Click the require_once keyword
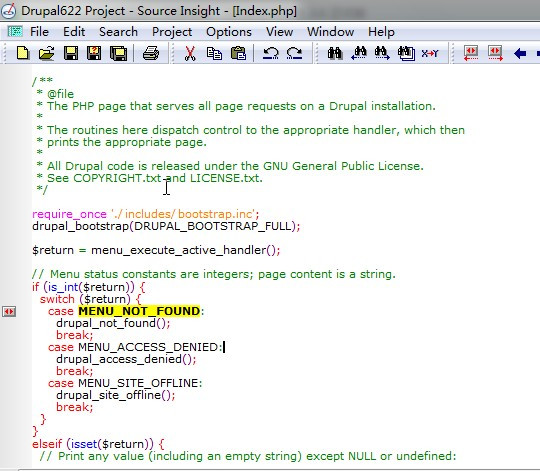The height and width of the screenshot is (471, 540). [x=69, y=214]
